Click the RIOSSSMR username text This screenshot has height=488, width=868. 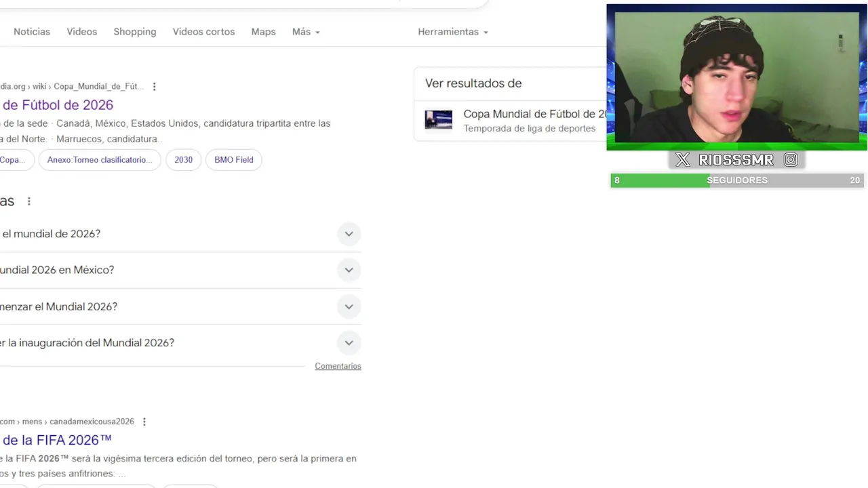click(x=736, y=160)
